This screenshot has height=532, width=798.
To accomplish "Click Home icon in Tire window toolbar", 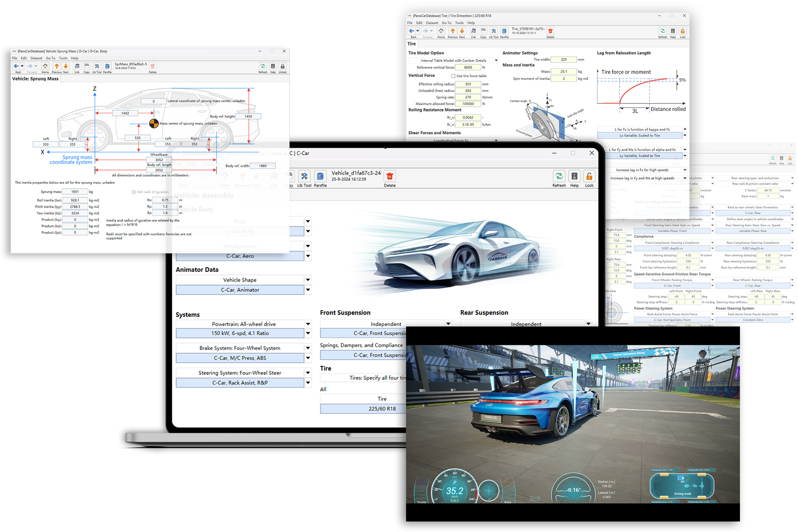I will point(441,31).
